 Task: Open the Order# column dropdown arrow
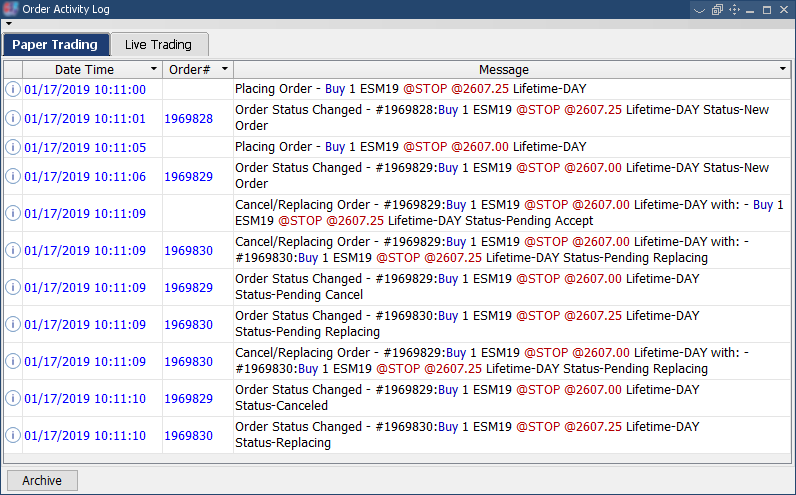(x=224, y=69)
